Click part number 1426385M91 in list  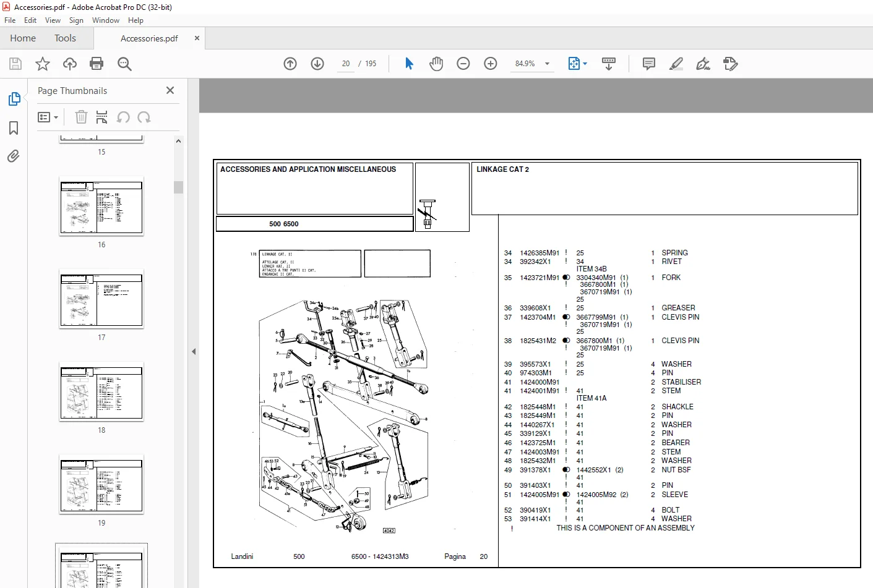(540, 253)
